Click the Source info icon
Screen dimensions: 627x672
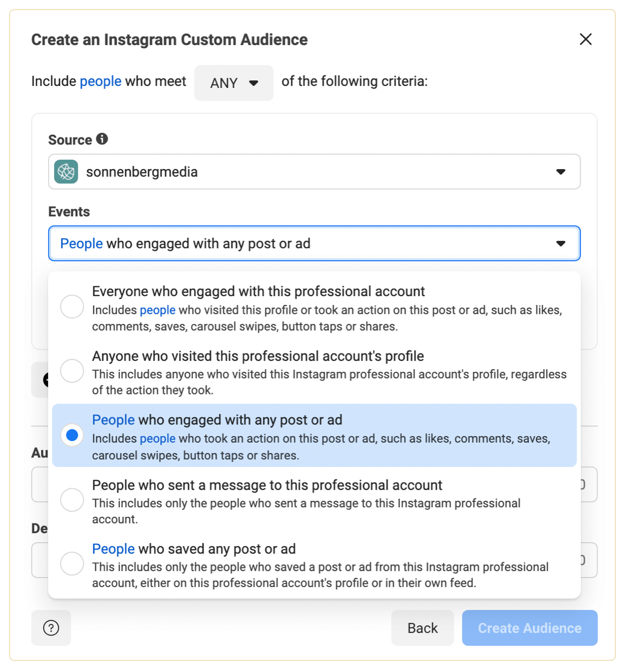102,139
